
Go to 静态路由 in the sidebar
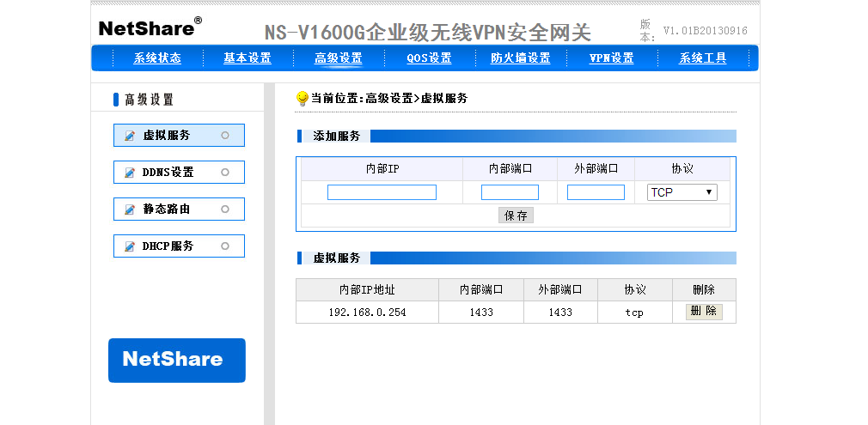[179, 209]
